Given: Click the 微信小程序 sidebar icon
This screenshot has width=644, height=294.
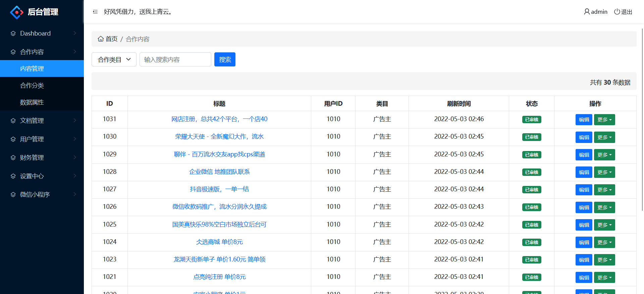Looking at the screenshot, I should pos(13,195).
